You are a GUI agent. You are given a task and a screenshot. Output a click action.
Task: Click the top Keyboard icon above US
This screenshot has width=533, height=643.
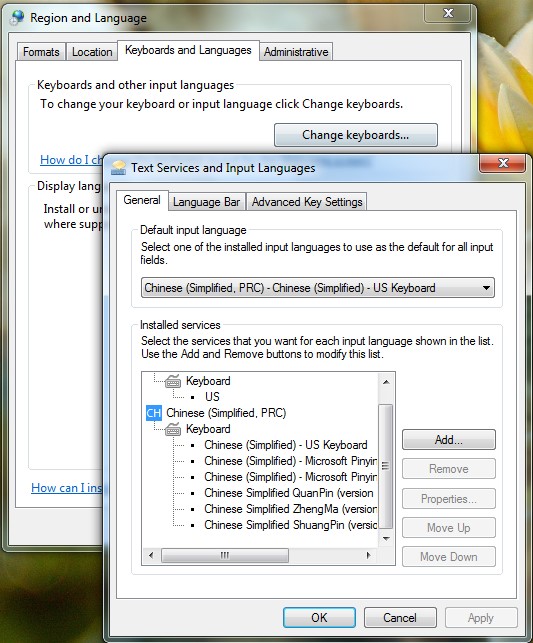coord(173,381)
